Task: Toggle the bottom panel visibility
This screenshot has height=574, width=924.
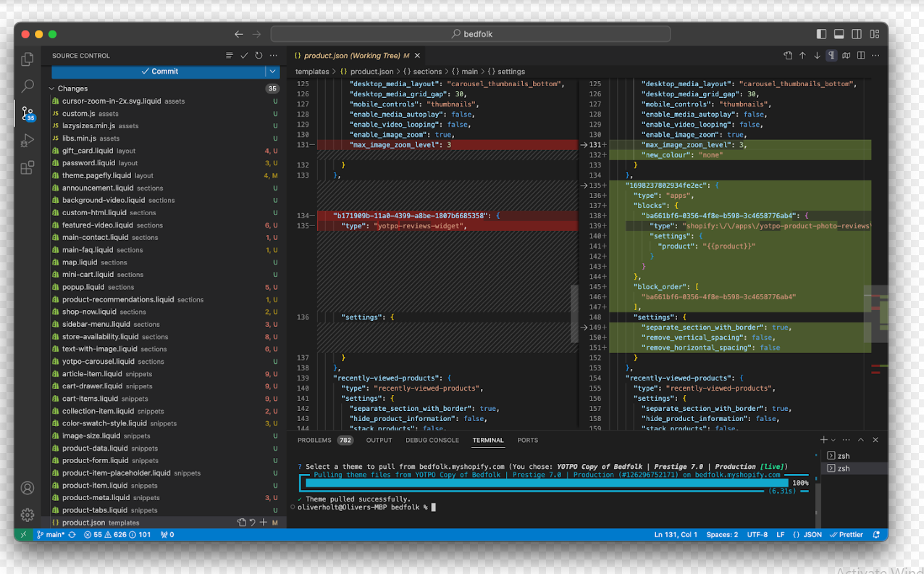Action: (839, 34)
